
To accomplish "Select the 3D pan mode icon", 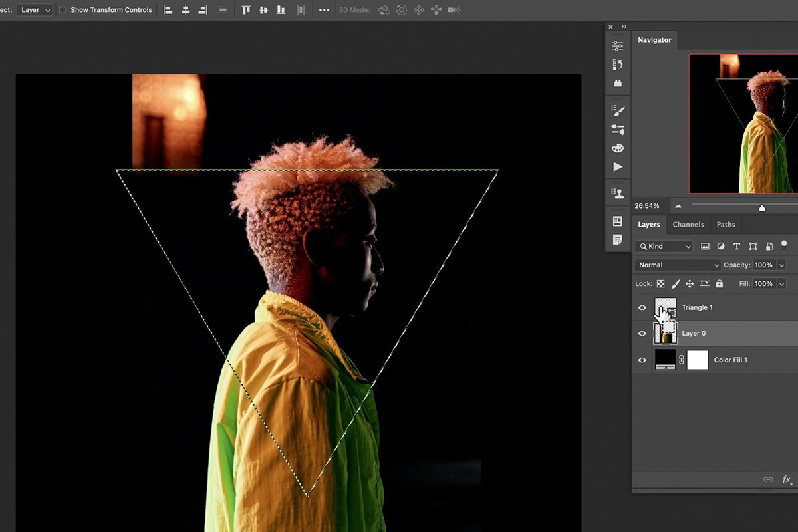I will coord(419,10).
